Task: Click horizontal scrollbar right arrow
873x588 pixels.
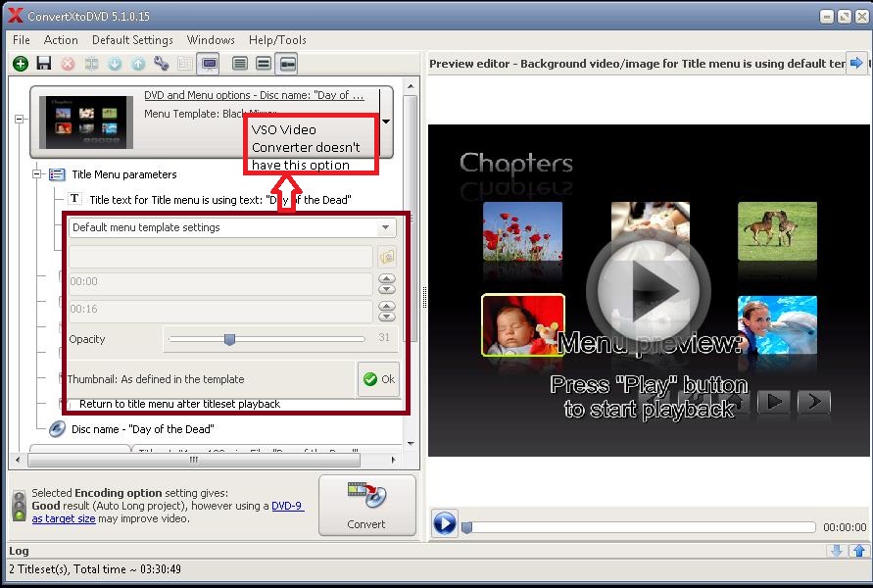Action: coord(394,460)
